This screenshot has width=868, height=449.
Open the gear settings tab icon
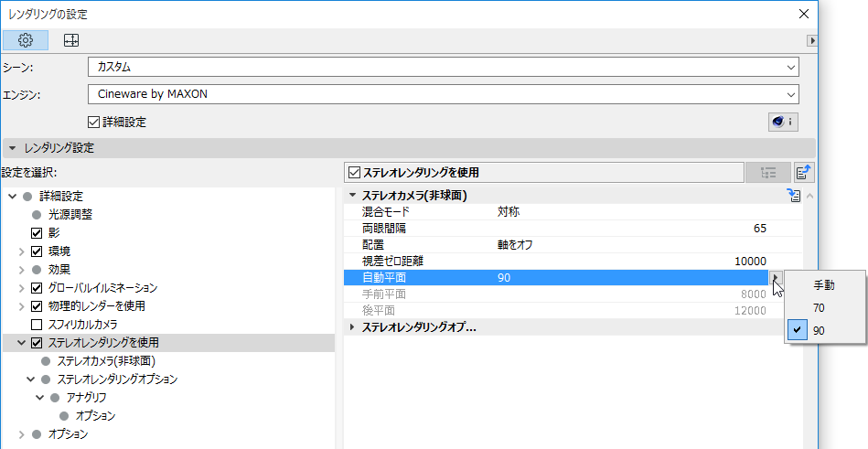(26, 40)
